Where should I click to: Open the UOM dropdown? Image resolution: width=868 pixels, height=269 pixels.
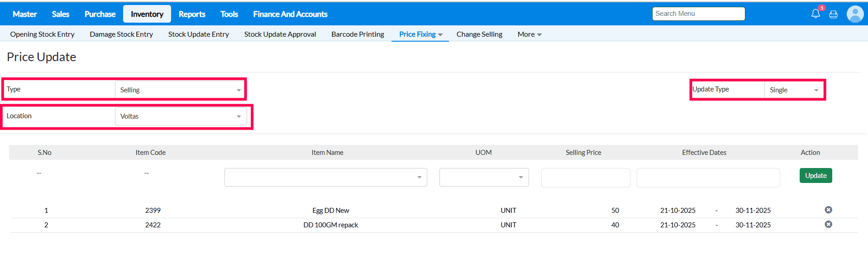[x=484, y=177]
